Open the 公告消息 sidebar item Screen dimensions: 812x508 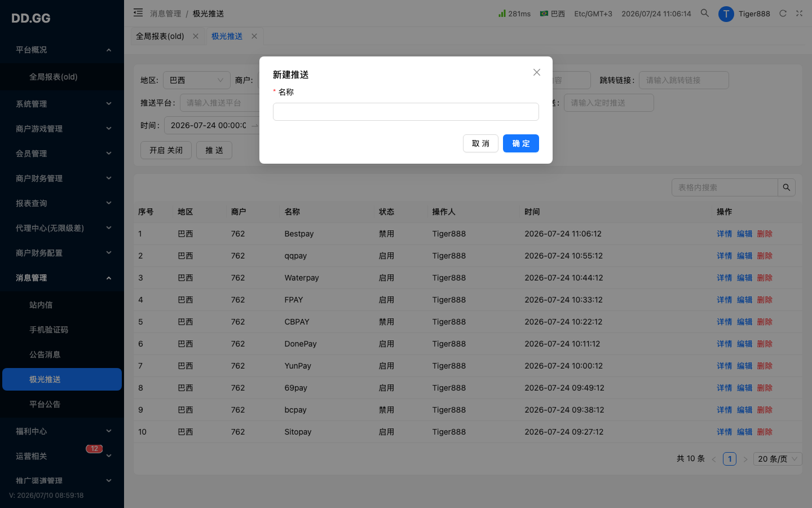coord(62,354)
